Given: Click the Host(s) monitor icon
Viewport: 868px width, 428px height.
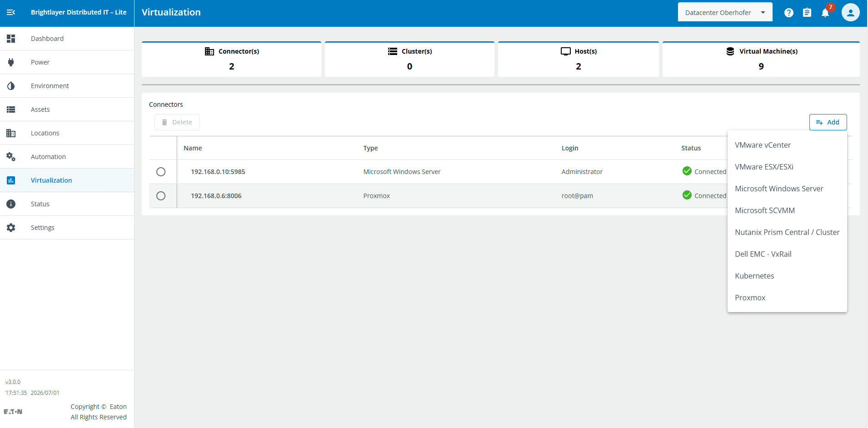Looking at the screenshot, I should click(x=565, y=51).
